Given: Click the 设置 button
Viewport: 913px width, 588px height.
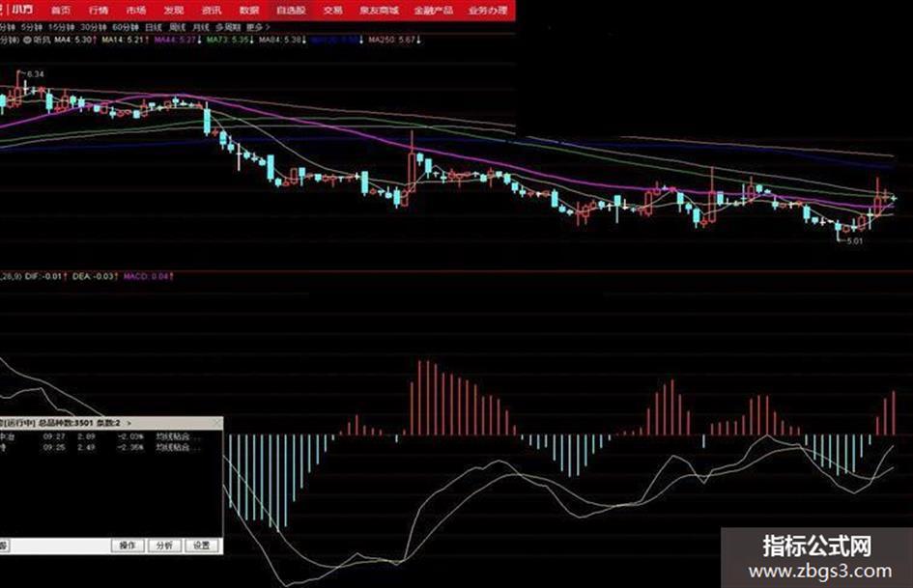Looking at the screenshot, I should click(x=202, y=546).
